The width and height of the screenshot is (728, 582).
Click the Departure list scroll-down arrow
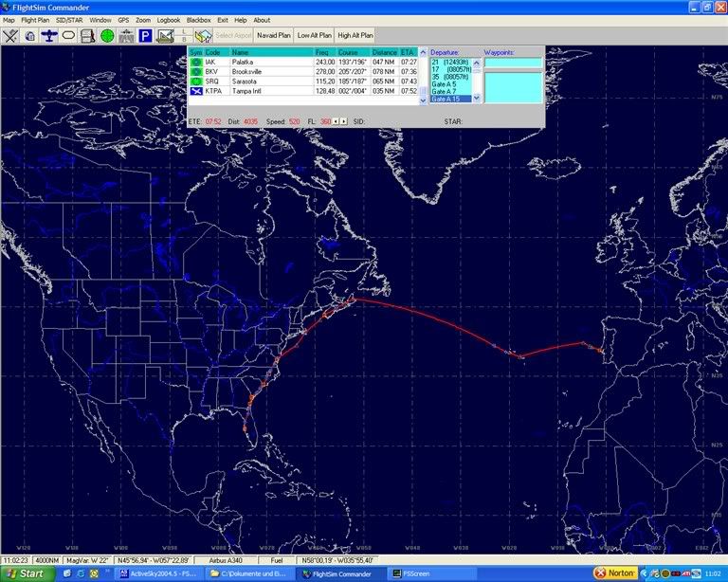click(477, 98)
